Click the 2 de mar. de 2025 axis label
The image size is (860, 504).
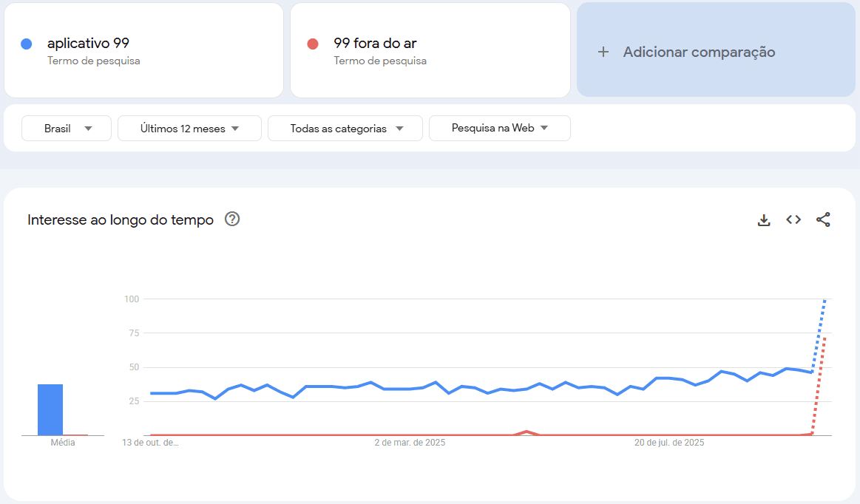410,443
